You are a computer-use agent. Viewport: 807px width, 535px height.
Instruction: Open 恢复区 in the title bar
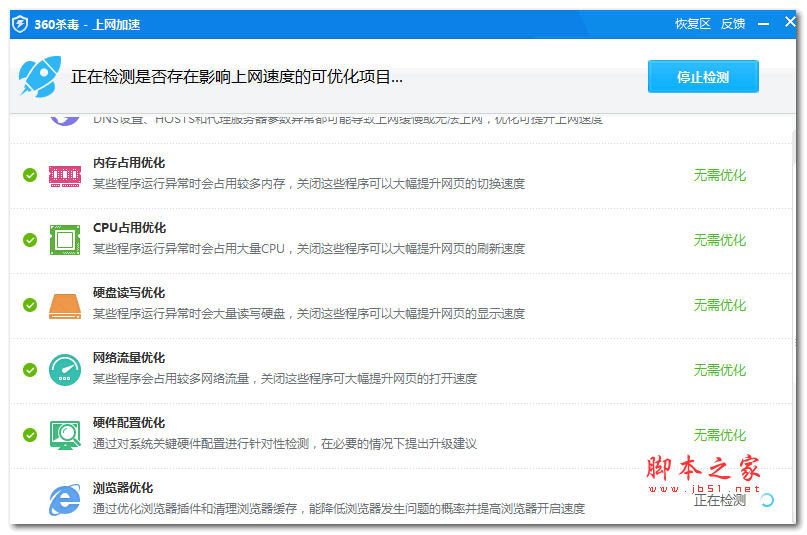pyautogui.click(x=692, y=24)
